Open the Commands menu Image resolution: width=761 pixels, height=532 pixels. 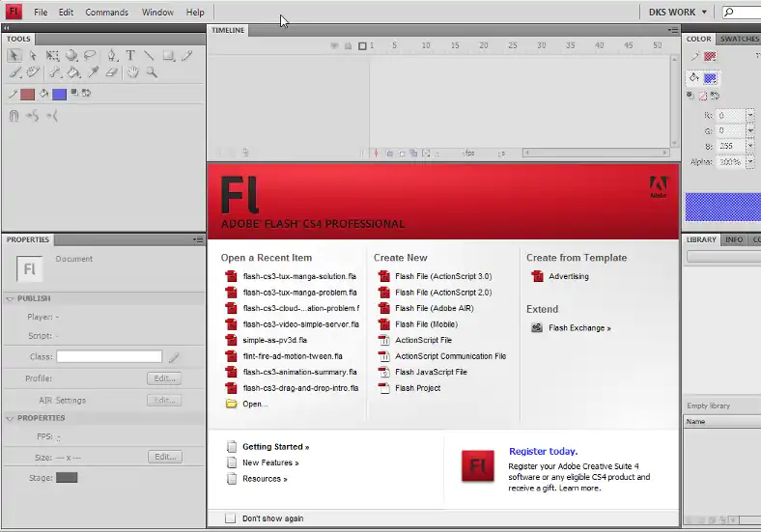106,13
